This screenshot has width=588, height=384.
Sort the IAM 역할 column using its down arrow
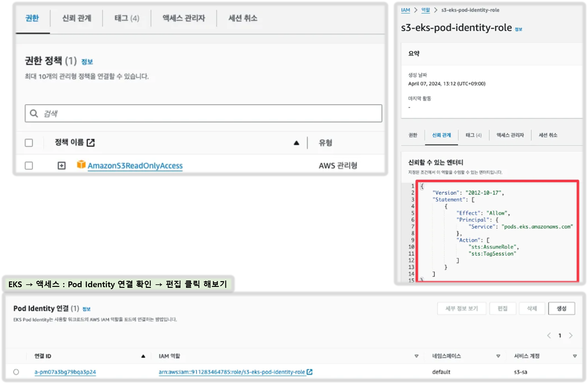416,356
